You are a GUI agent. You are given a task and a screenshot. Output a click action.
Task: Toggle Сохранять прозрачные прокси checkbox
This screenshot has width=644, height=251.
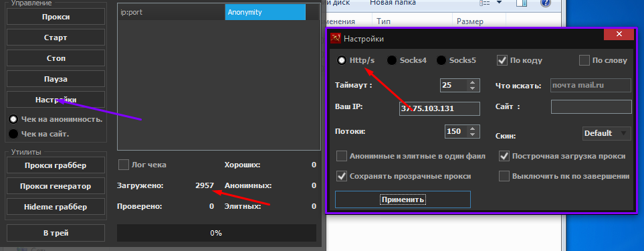(342, 176)
